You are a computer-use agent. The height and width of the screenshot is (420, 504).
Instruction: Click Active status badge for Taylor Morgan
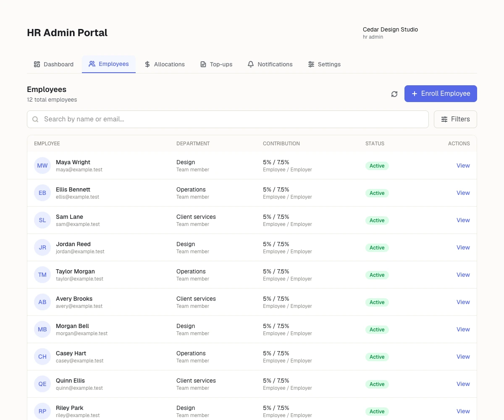click(377, 275)
